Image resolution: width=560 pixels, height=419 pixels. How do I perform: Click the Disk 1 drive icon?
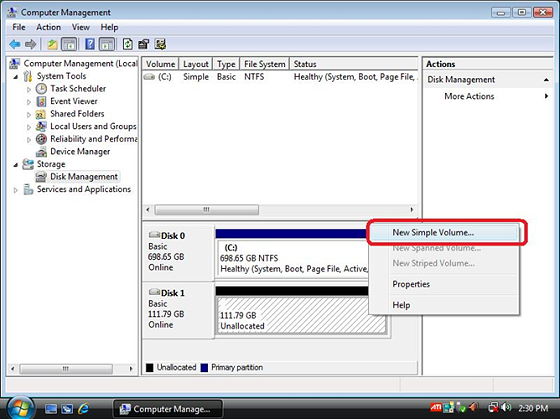pos(154,292)
